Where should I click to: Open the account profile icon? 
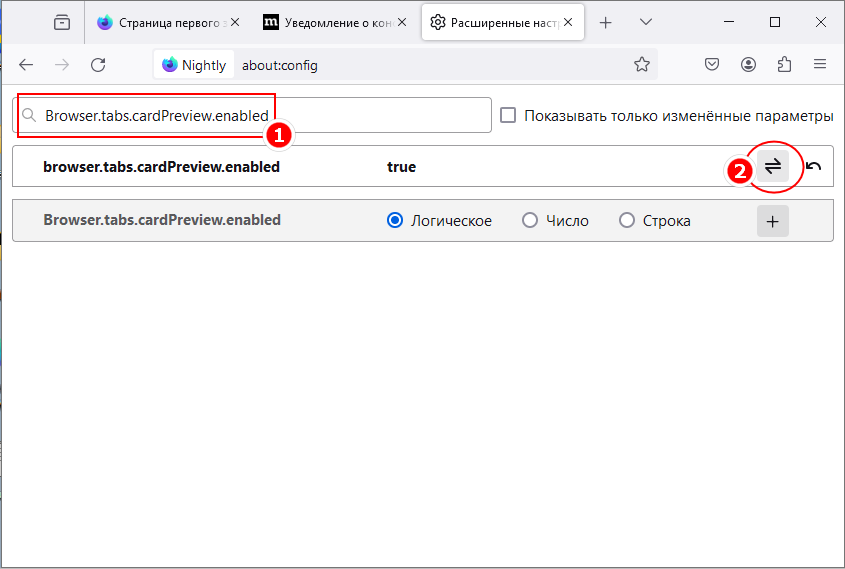click(748, 65)
